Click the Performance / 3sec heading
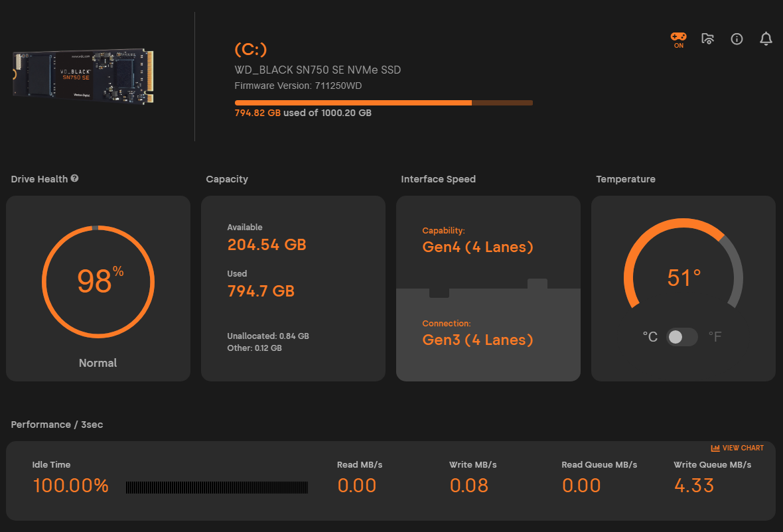The height and width of the screenshot is (532, 783). 57,425
